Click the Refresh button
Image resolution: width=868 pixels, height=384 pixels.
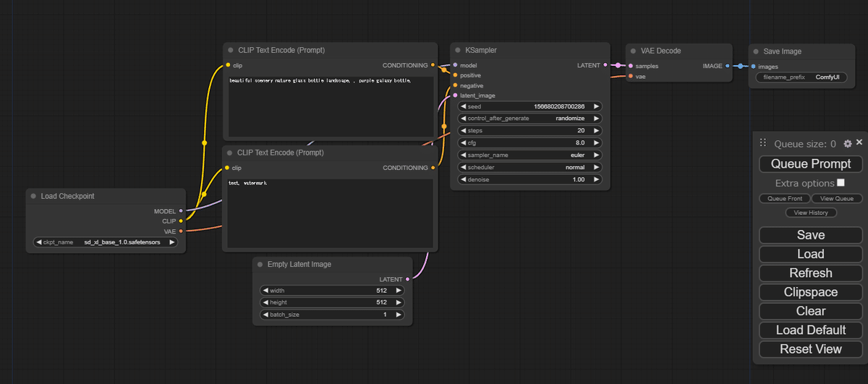(x=811, y=273)
